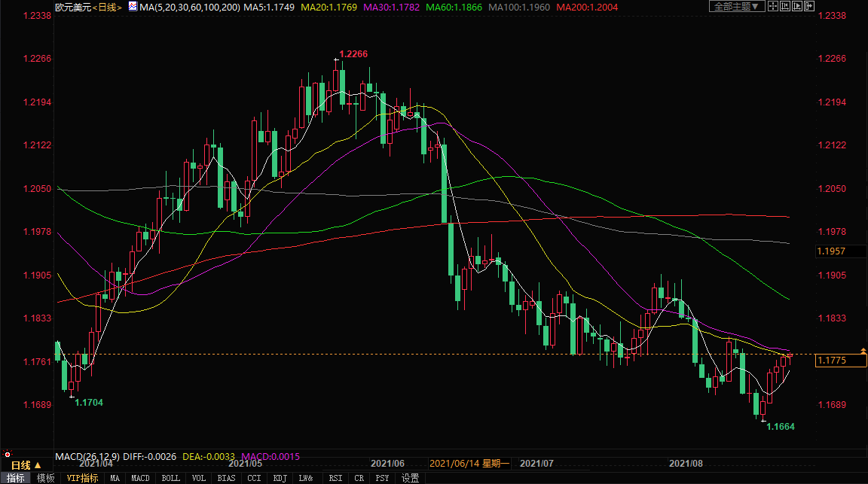Click the red alert marker icon bottom-left
The image size is (868, 484).
[x=8, y=455]
